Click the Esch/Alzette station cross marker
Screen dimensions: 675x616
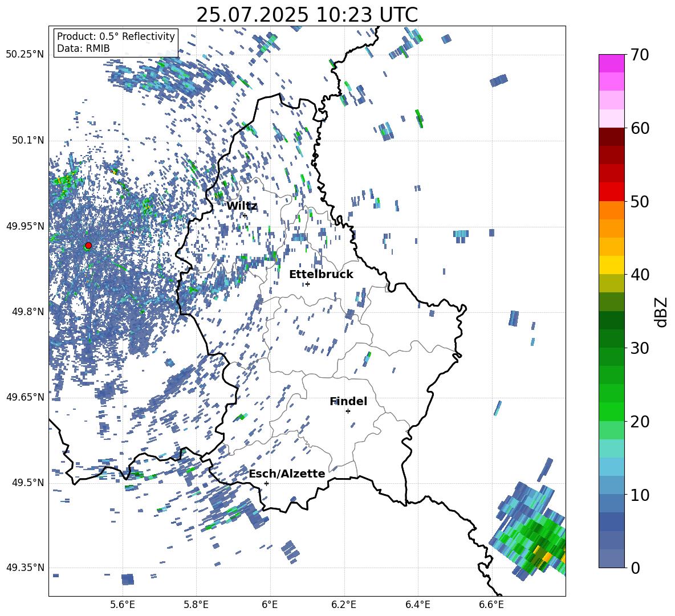[x=266, y=483]
